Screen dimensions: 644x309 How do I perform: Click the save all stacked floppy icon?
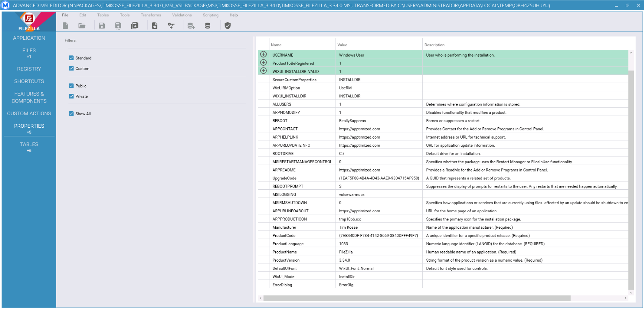point(135,26)
